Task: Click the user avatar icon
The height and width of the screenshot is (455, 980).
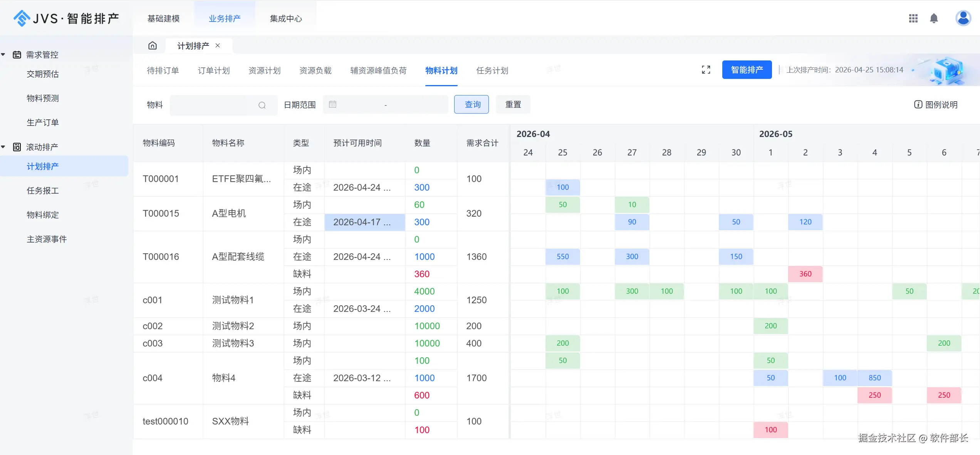Action: (x=963, y=18)
